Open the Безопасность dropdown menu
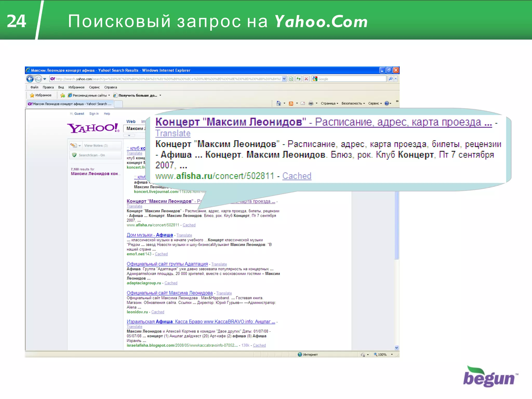This screenshot has height=399, width=532. (353, 103)
